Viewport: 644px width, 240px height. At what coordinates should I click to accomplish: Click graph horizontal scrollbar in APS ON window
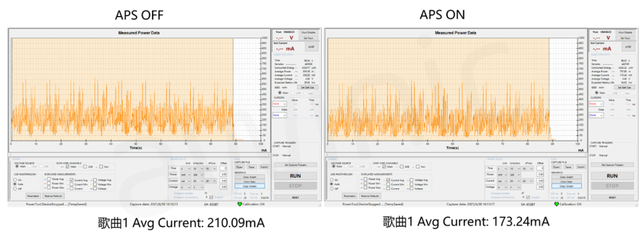point(456,155)
